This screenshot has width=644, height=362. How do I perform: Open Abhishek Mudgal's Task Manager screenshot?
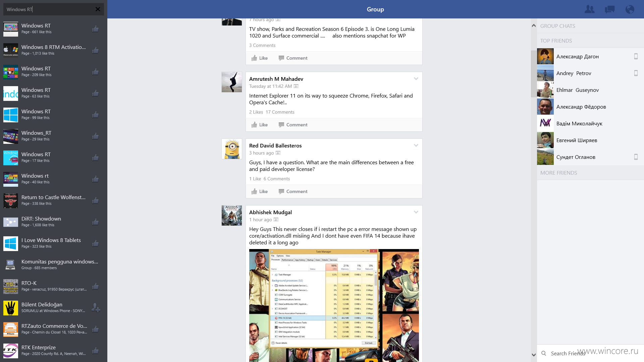pos(334,305)
